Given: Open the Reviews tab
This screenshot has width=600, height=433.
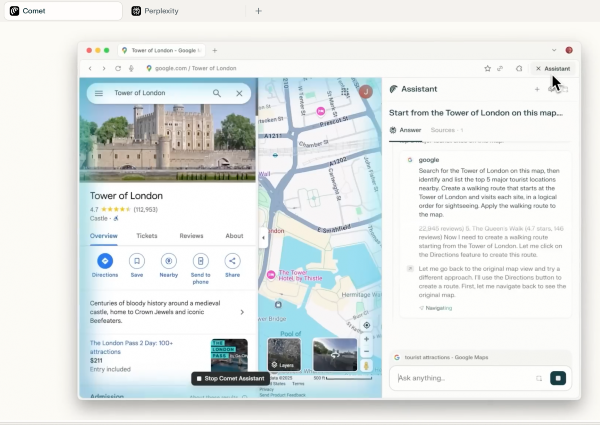Looking at the screenshot, I should point(191,236).
